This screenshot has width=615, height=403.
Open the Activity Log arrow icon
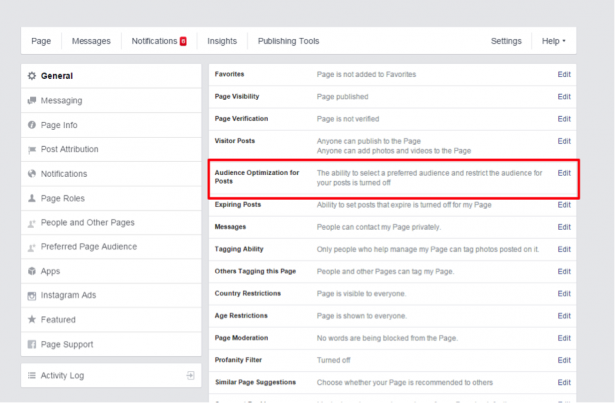coord(190,376)
